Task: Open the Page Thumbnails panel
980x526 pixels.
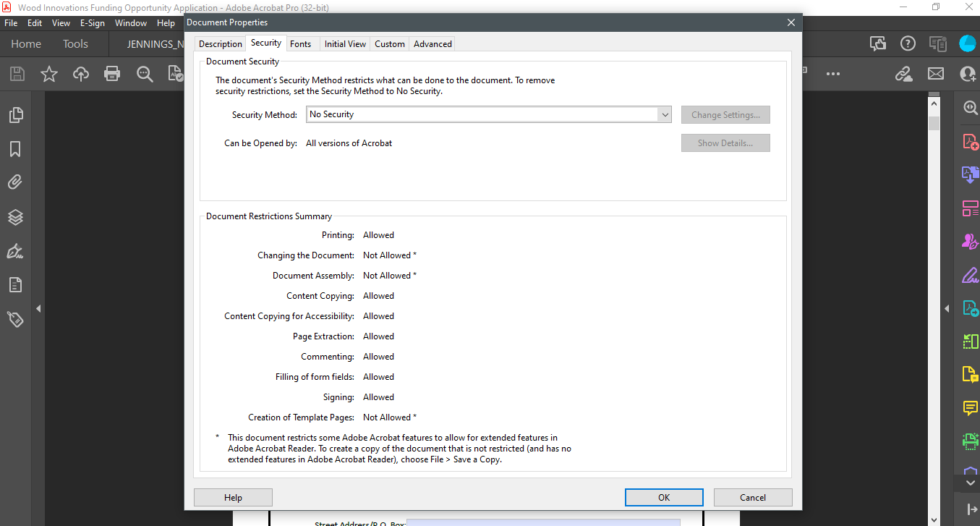Action: click(15, 114)
